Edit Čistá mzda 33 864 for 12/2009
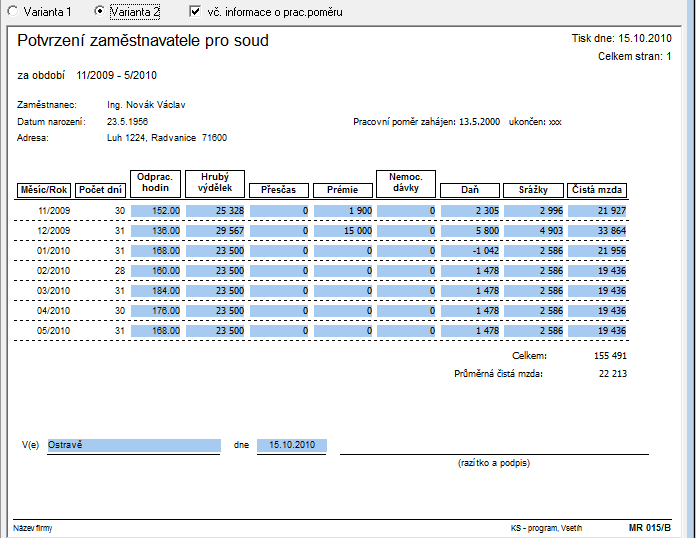This screenshot has height=538, width=696. (x=597, y=231)
